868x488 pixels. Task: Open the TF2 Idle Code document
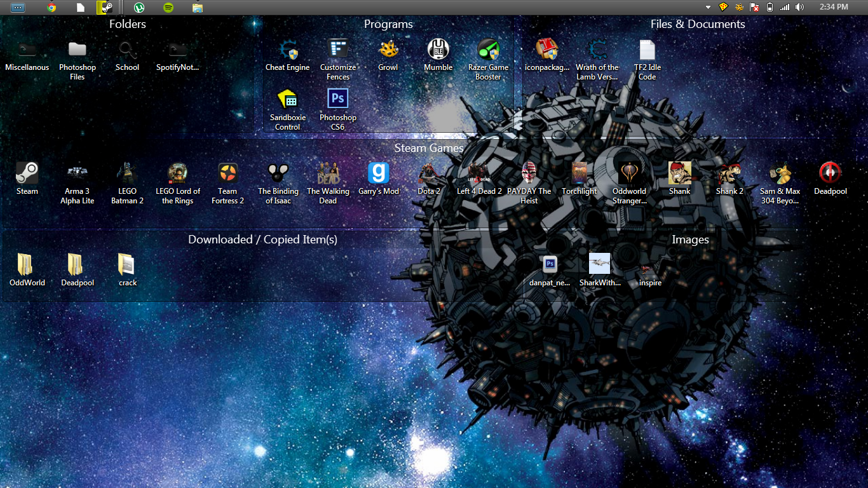click(x=647, y=51)
